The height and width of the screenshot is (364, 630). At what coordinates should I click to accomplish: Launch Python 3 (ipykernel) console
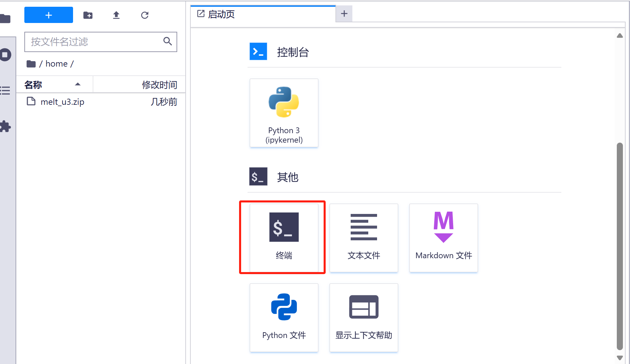click(x=284, y=113)
